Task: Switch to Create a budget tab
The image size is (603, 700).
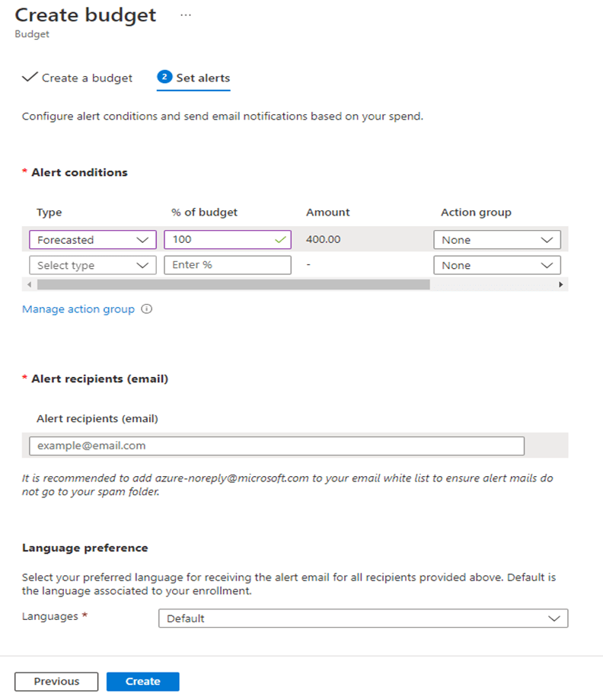Action: pos(86,78)
